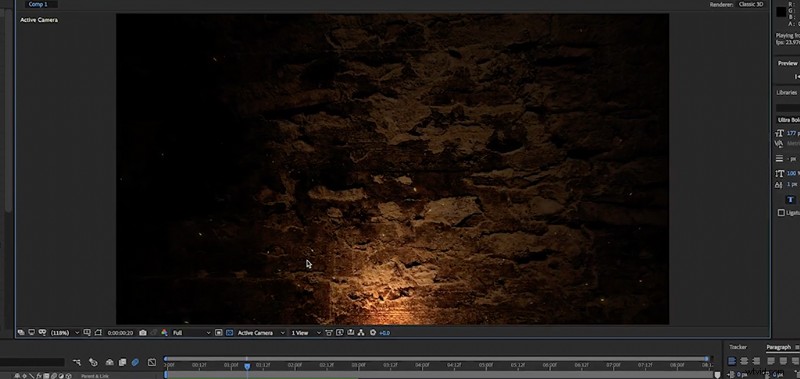Image resolution: width=800 pixels, height=379 pixels.
Task: Click the timeline layer search field
Action: coord(32,362)
